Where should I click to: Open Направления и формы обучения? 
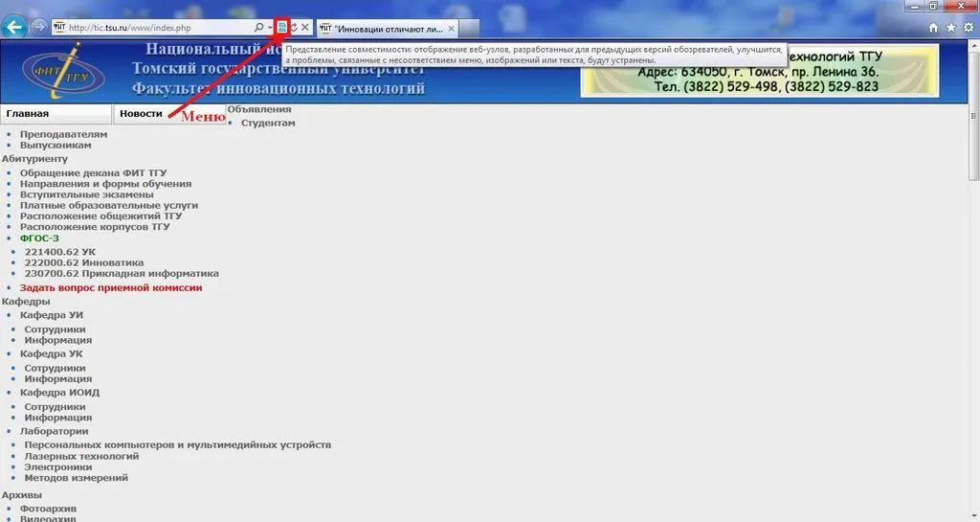[105, 184]
